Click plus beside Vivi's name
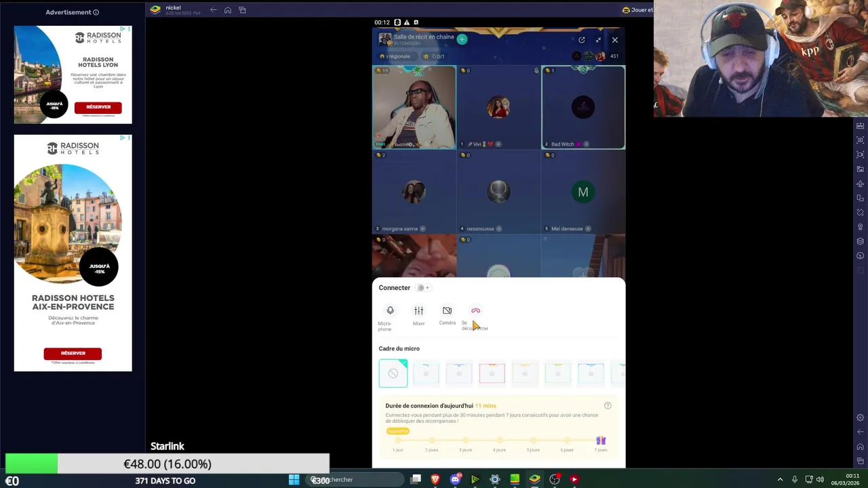The height and width of the screenshot is (488, 868). (498, 144)
